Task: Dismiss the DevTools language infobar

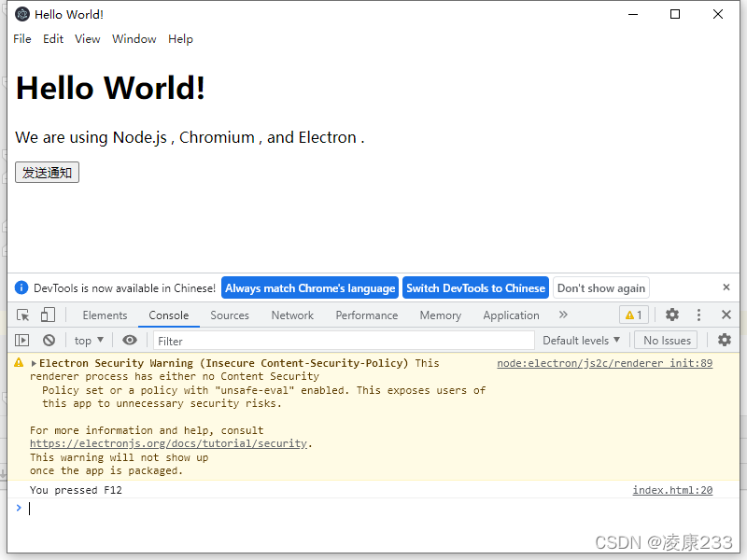Action: tap(726, 287)
